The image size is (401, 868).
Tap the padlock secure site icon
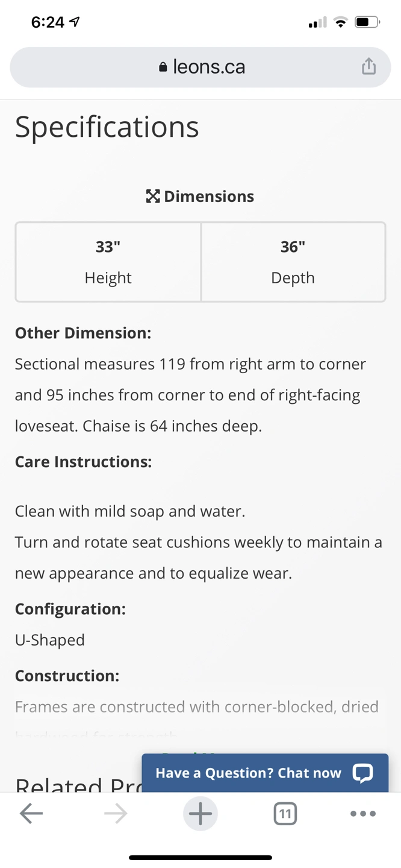[163, 67]
